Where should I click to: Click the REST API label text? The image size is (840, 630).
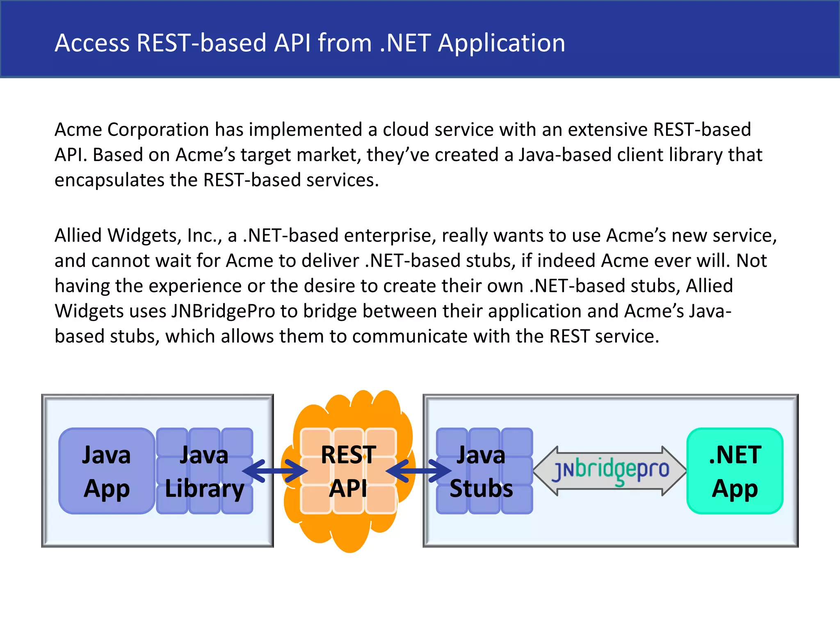(348, 471)
